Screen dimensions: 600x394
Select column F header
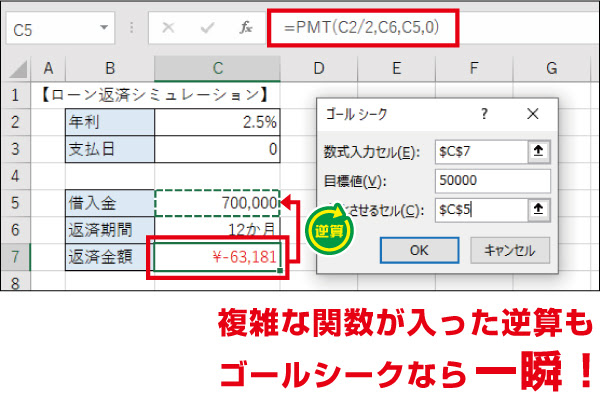[x=474, y=68]
